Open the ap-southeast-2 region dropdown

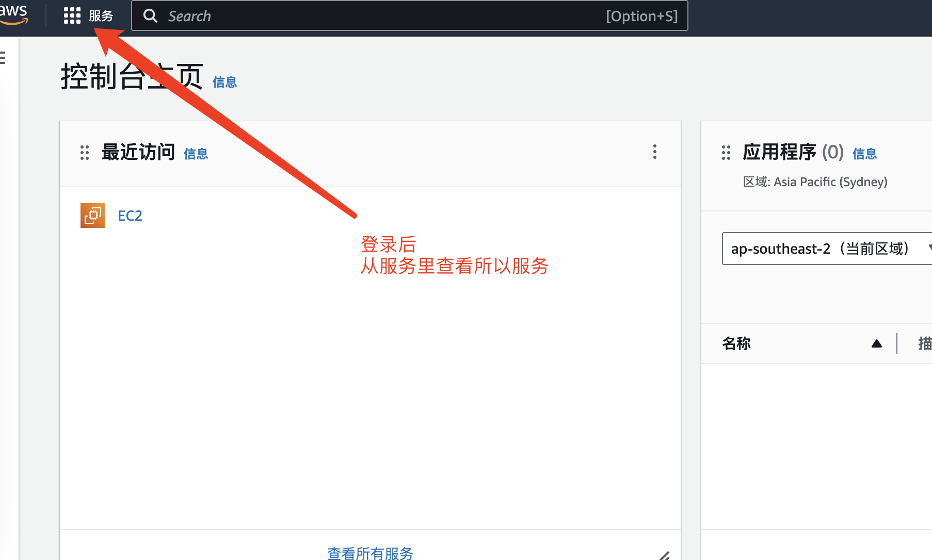827,249
